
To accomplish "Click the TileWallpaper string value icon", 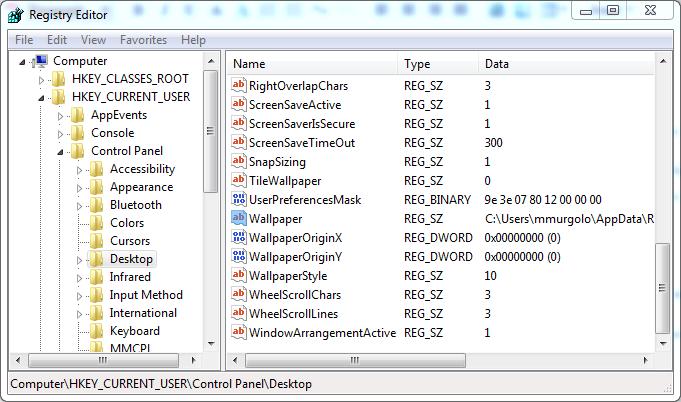I will pos(238,181).
